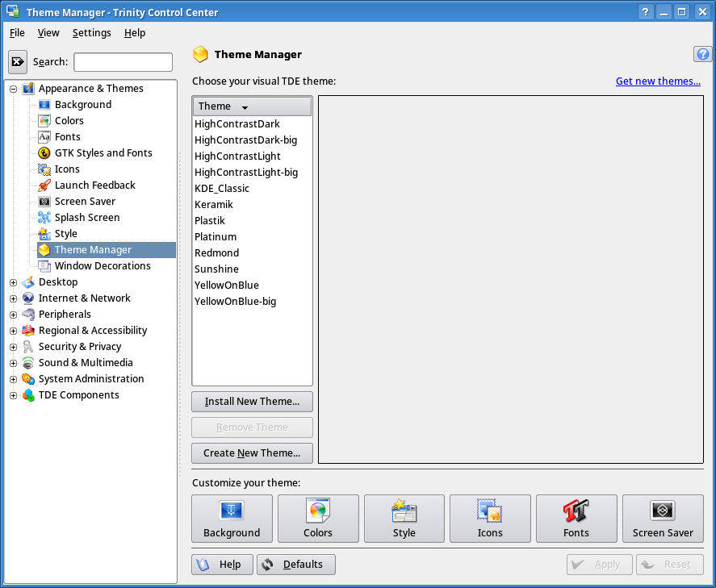Click the TDE Components icon
Image resolution: width=716 pixels, height=588 pixels.
(x=28, y=395)
